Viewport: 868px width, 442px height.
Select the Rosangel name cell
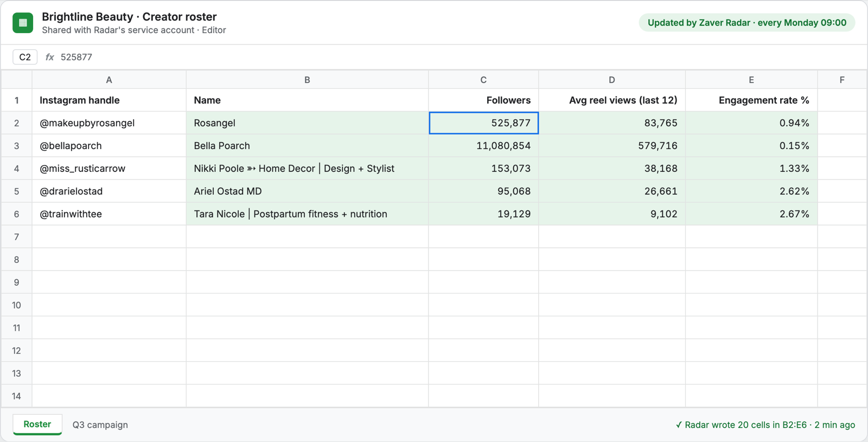307,123
